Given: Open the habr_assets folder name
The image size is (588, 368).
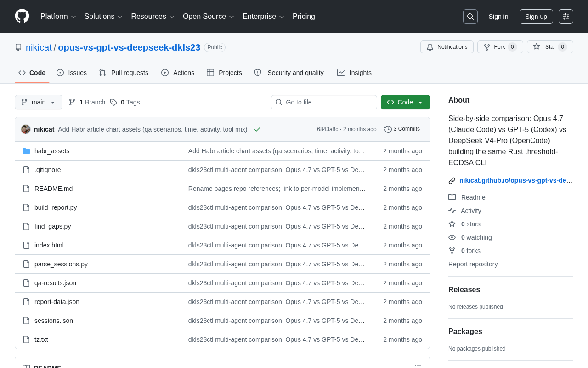Looking at the screenshot, I should tap(52, 151).
